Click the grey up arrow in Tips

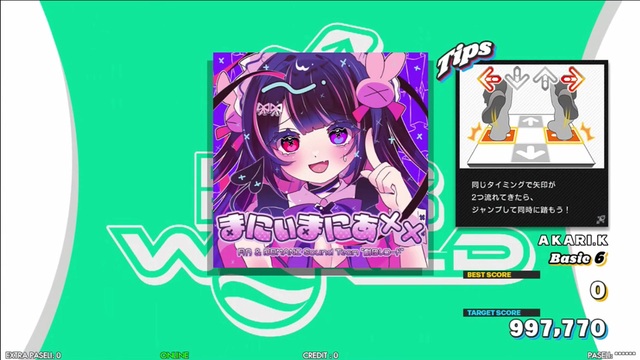click(545, 78)
